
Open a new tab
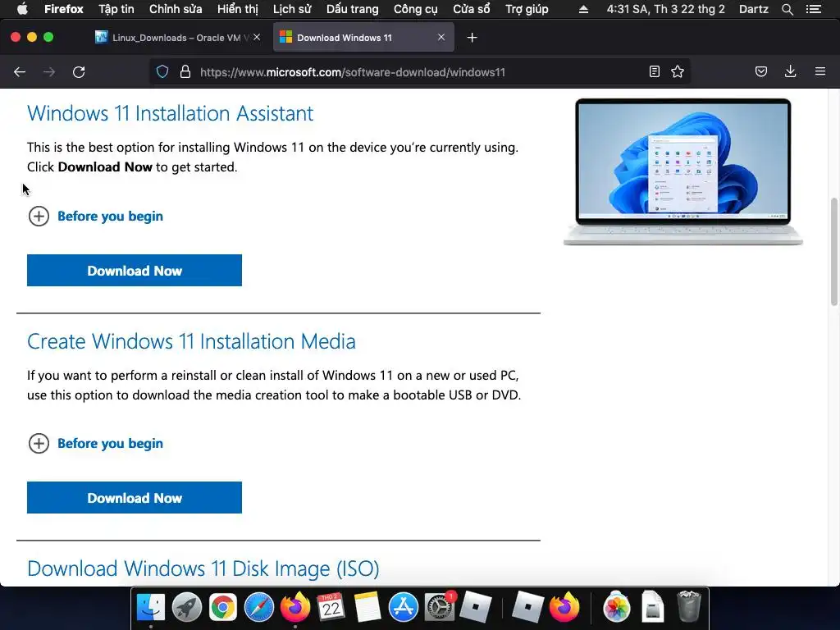click(472, 38)
